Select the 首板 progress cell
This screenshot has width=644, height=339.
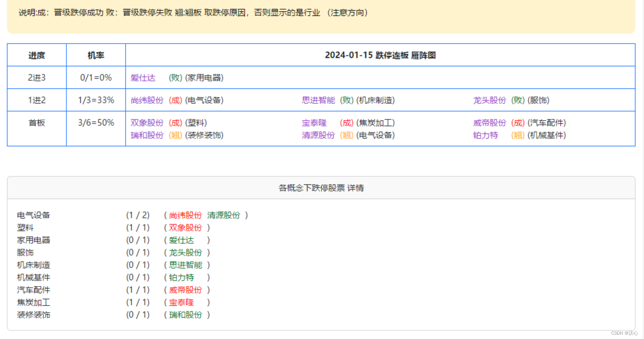pyautogui.click(x=37, y=129)
